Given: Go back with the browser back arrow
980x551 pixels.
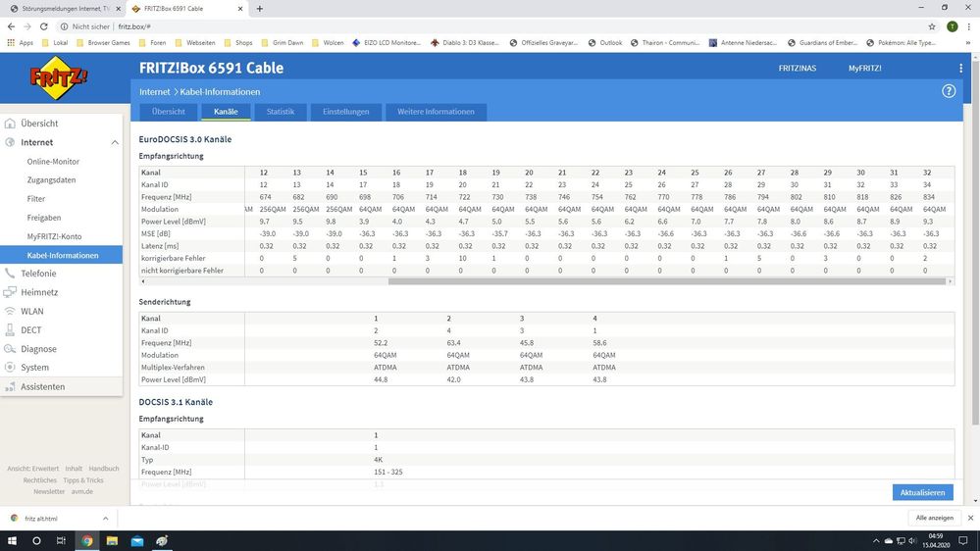Looking at the screenshot, I should [11, 26].
